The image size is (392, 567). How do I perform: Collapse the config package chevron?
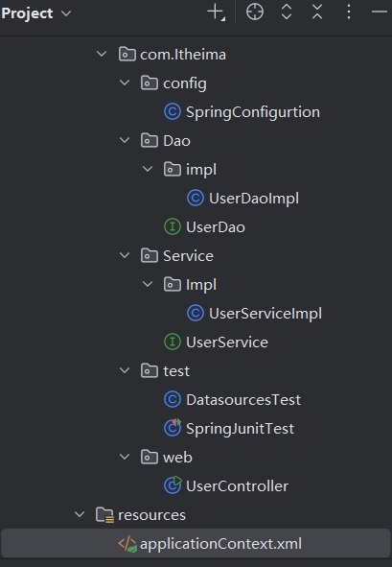point(125,83)
